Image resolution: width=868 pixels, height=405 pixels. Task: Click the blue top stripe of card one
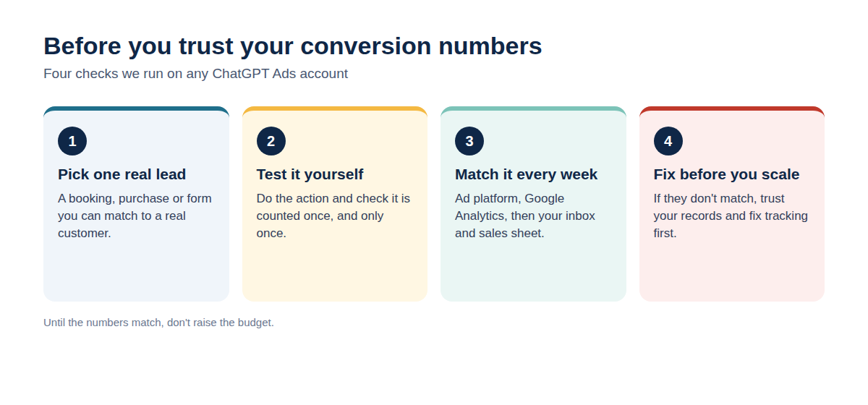coord(136,108)
